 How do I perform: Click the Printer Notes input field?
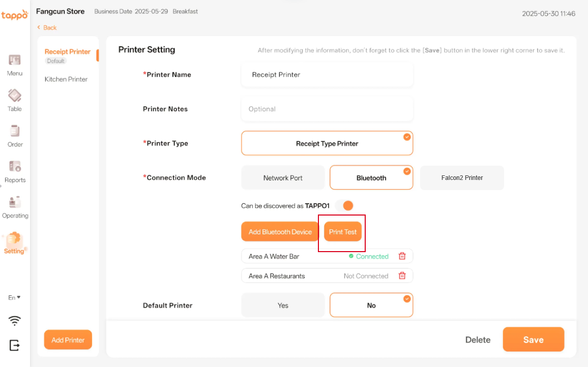[327, 109]
